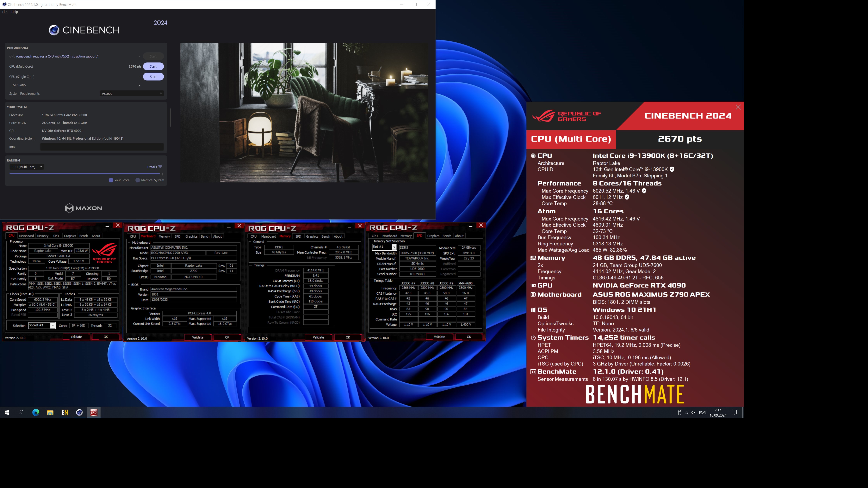Screen dimensions: 868x488
Task: Click the Republic of Gamers logo in BenchMate
Action: tap(567, 116)
